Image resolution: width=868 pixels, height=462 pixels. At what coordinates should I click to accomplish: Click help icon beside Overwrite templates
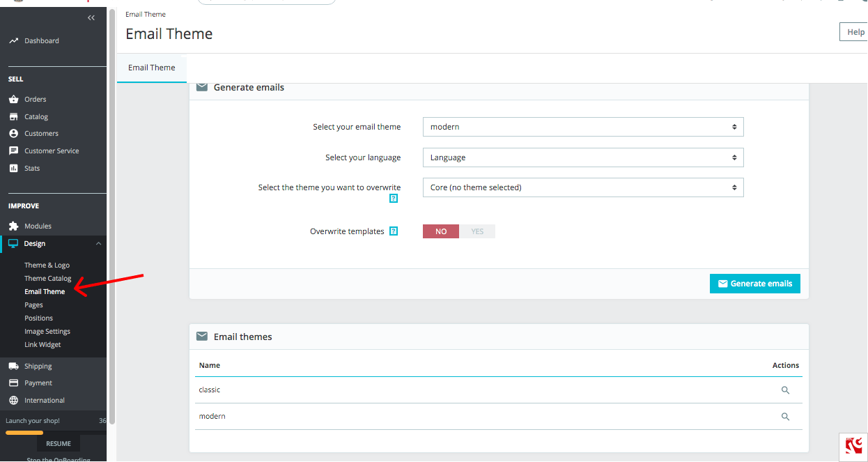coord(394,231)
